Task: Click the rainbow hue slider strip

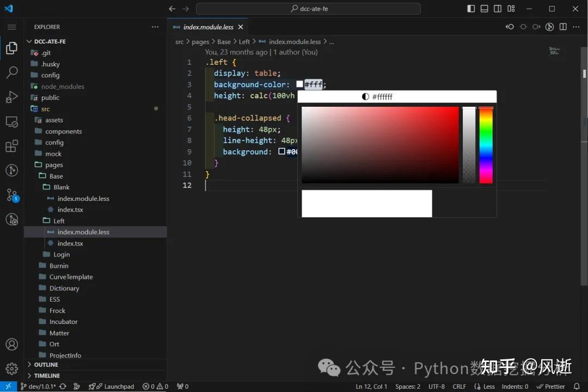Action: coord(486,145)
